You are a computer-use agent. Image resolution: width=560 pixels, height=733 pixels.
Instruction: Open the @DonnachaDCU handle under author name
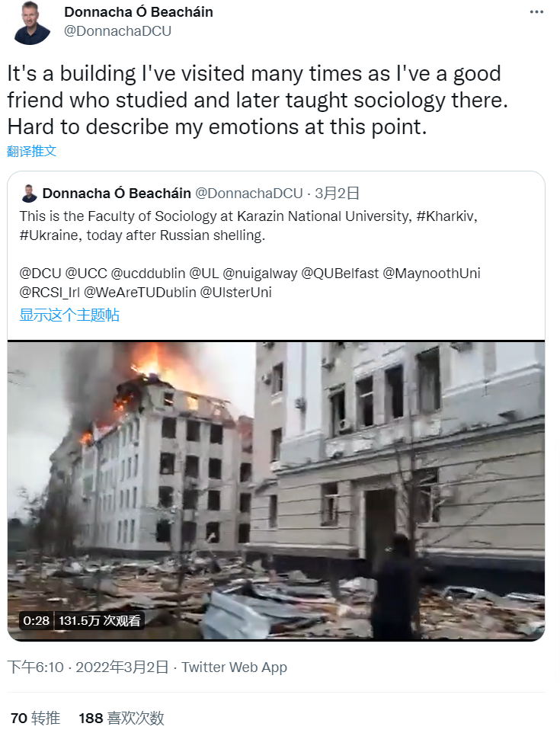(117, 31)
